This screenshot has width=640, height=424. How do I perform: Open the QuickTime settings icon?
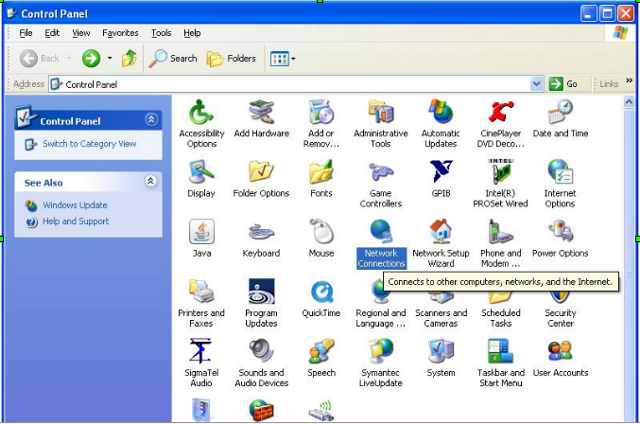(321, 292)
